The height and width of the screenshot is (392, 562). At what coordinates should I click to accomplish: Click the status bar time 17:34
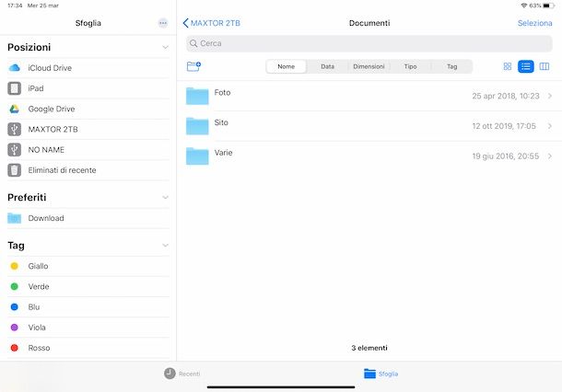[x=15, y=6]
